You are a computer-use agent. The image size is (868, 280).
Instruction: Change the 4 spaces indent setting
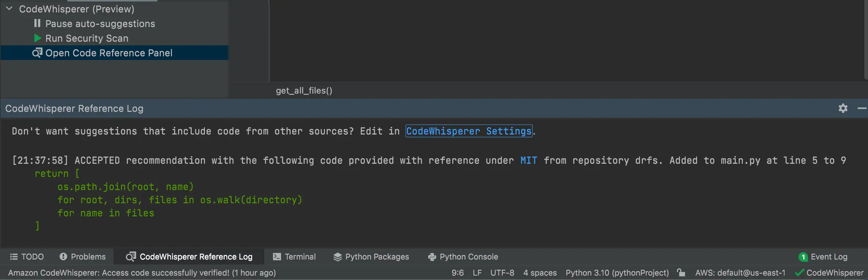tap(540, 273)
